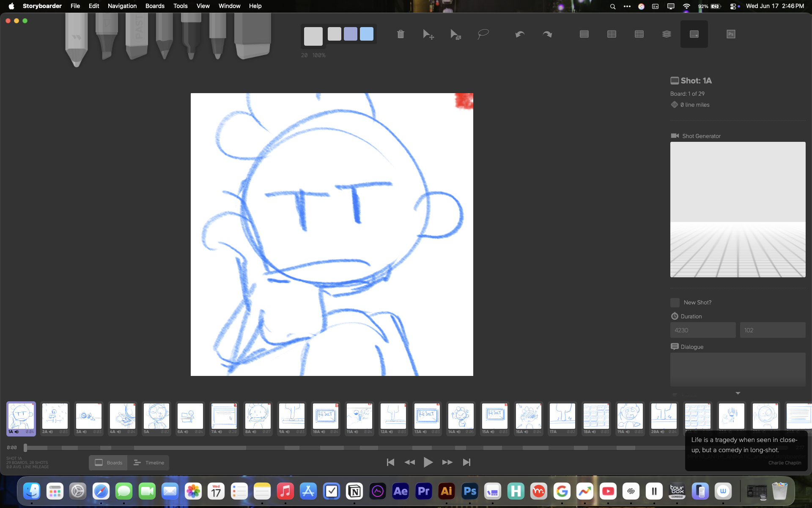Check the New Shot checkbox
Image resolution: width=812 pixels, height=508 pixels.
[x=675, y=303]
